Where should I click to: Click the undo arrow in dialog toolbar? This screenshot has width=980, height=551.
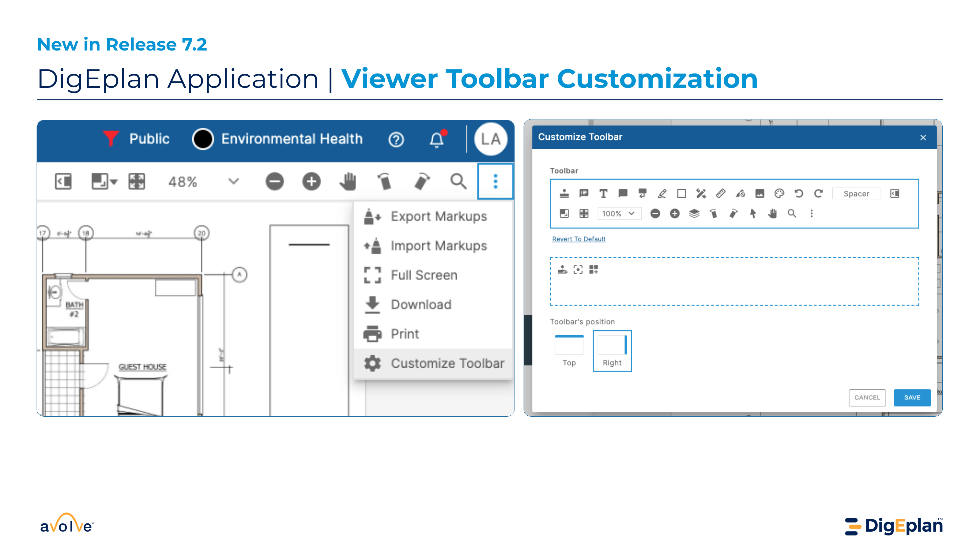pyautogui.click(x=799, y=193)
